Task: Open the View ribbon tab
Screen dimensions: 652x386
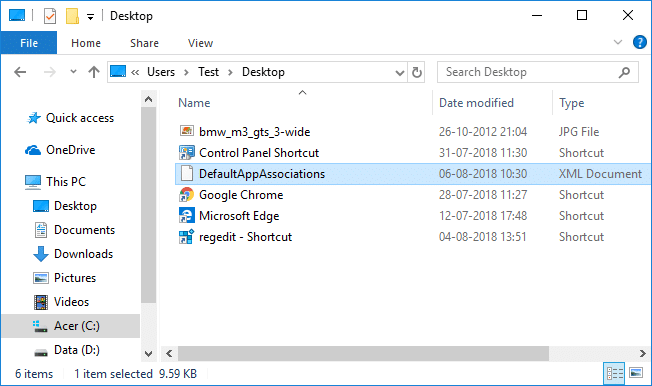Action: [200, 43]
